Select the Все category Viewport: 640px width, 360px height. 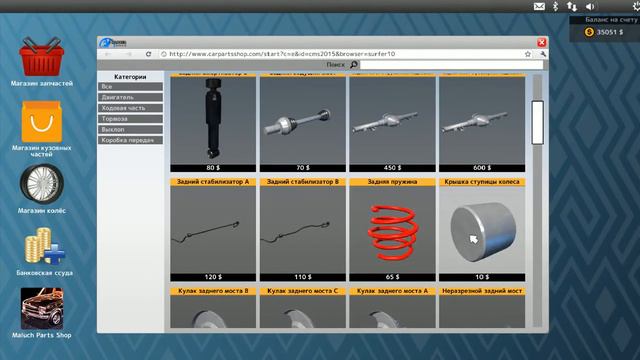[130, 87]
